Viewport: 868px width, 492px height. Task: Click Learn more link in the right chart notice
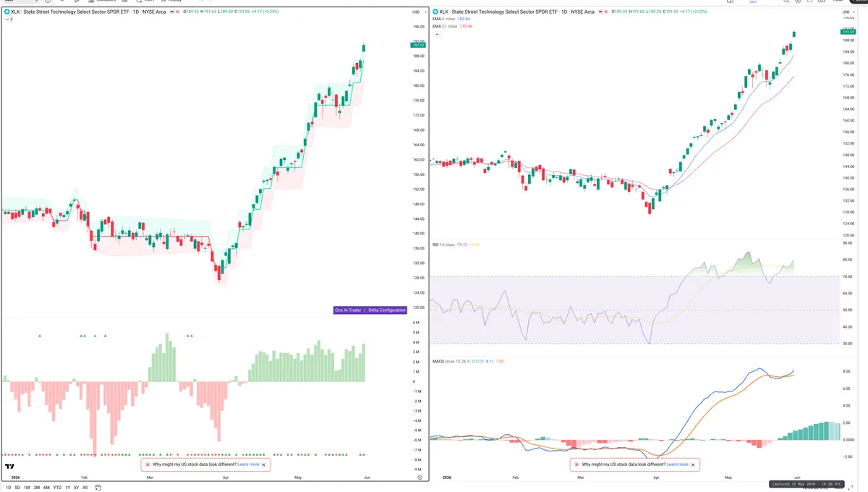678,465
